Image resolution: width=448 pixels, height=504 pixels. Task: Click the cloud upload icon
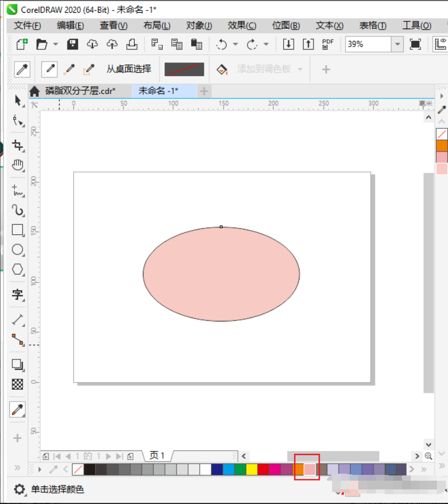pos(112,44)
